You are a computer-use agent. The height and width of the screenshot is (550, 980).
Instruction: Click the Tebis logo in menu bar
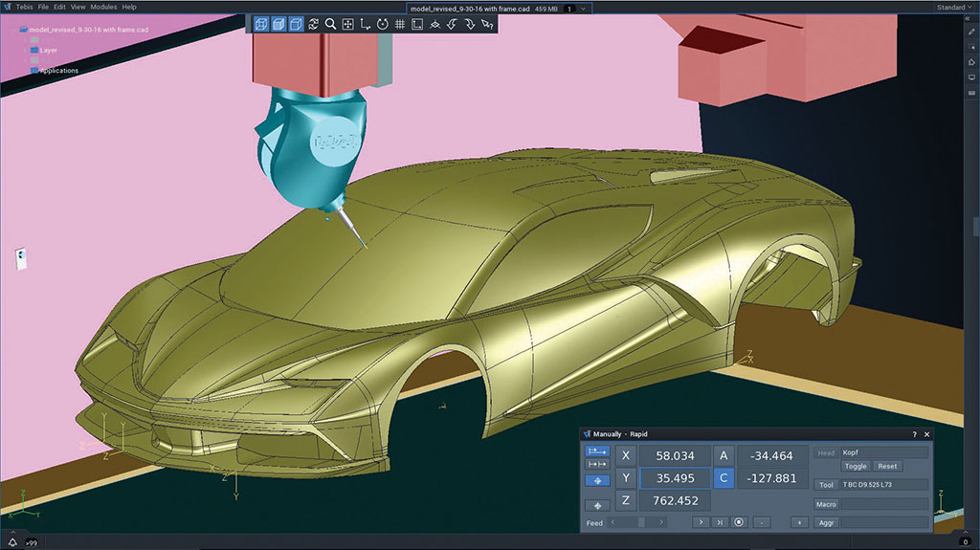tap(7, 7)
